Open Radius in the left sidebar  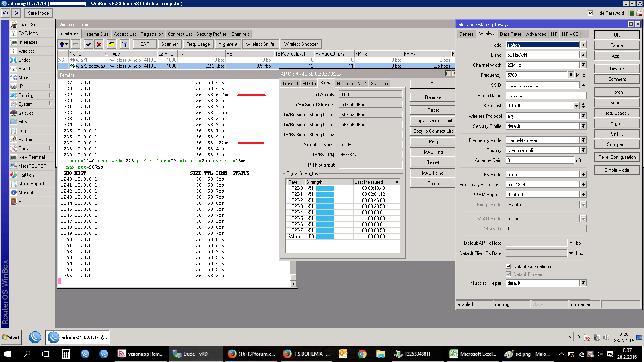click(25, 140)
